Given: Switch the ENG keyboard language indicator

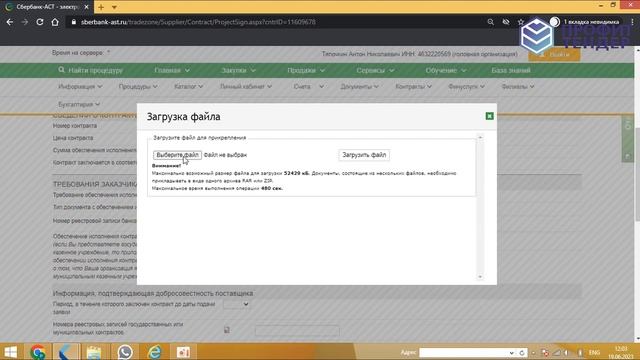Looking at the screenshot, I should 595,353.
